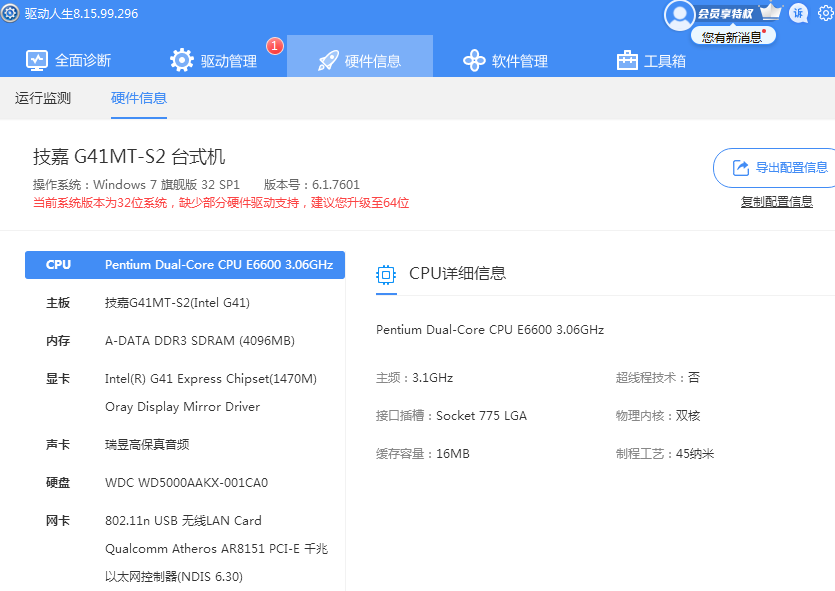Click the 软件管理 flower icon
Screen dimensions: 835x591
click(x=474, y=61)
